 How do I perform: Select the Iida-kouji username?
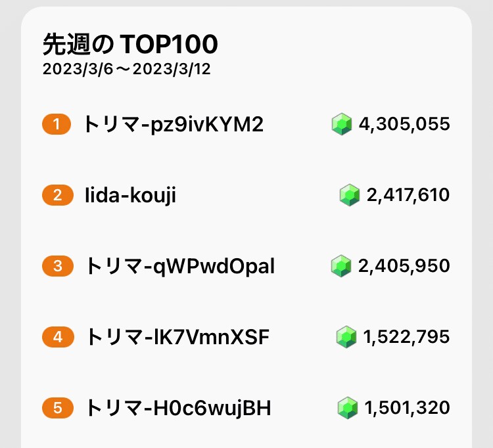pyautogui.click(x=130, y=195)
